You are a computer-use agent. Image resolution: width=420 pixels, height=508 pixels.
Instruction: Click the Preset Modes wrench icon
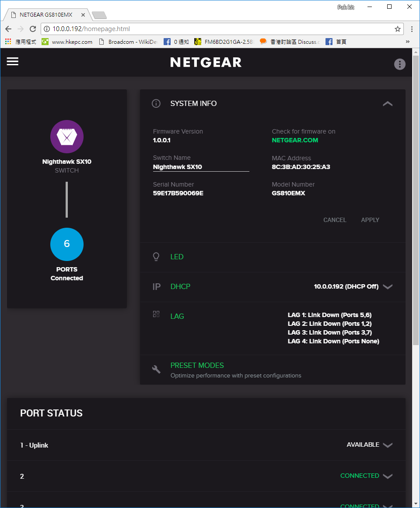click(156, 369)
